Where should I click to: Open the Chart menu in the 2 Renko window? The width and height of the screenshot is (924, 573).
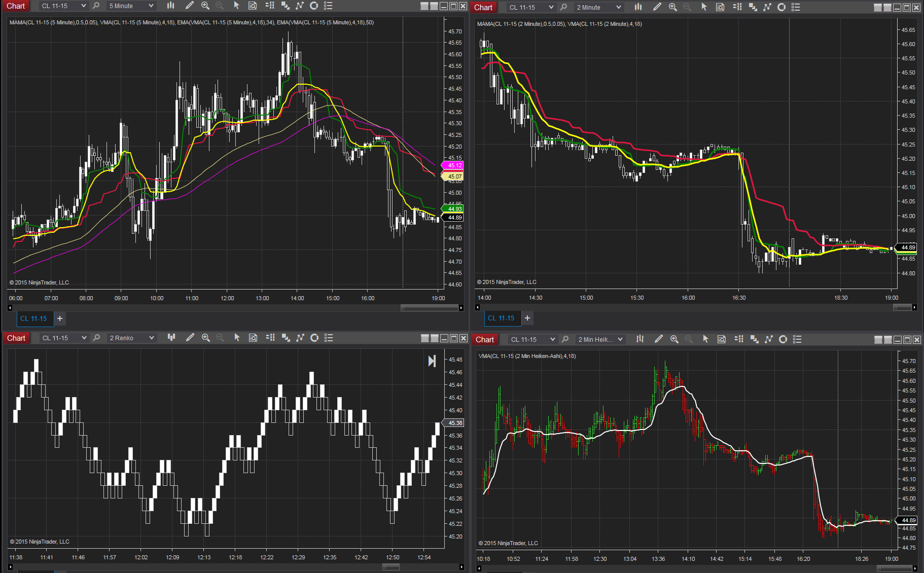[x=16, y=338]
